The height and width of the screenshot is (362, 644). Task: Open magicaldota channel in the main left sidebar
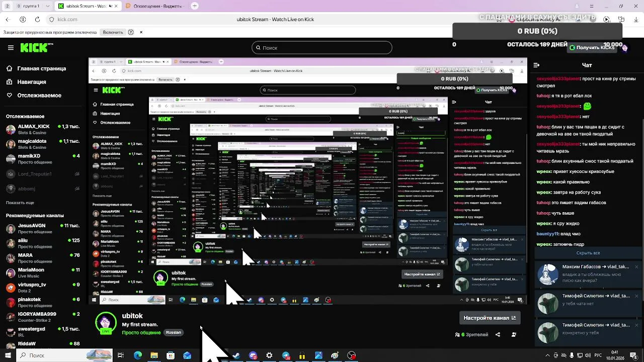[x=43, y=144]
